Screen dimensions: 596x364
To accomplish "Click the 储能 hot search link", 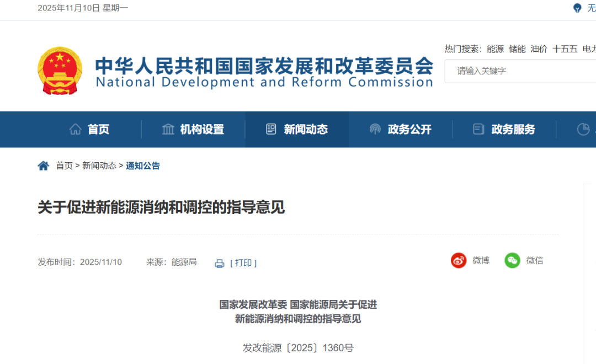I will point(518,49).
